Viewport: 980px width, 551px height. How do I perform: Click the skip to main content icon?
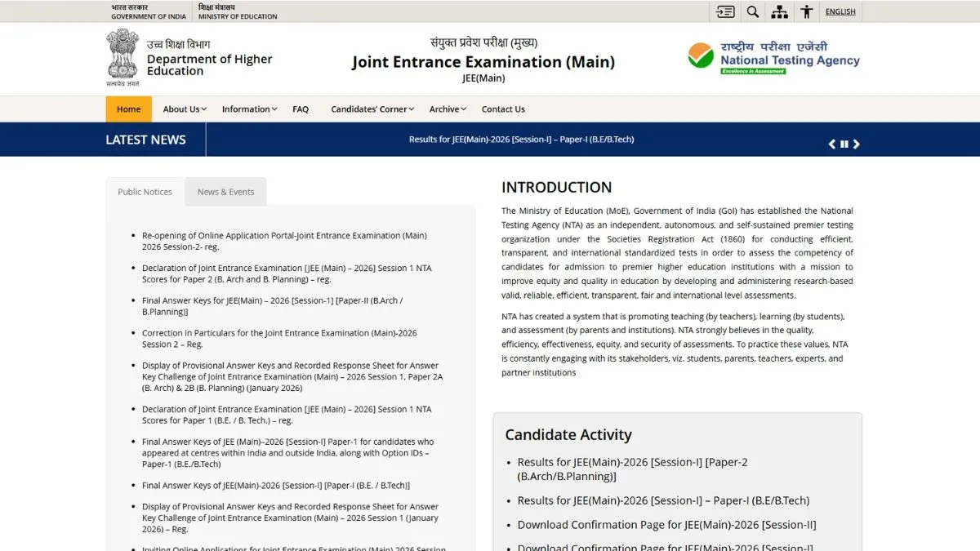tap(725, 11)
